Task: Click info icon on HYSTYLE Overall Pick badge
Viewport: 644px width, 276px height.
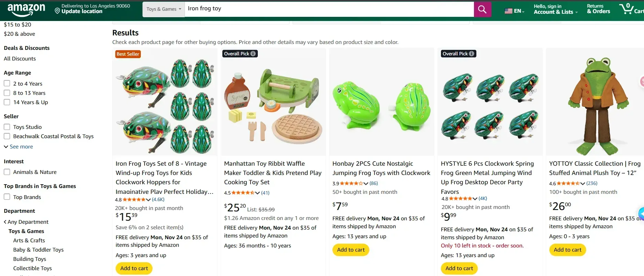Action: 472,54
